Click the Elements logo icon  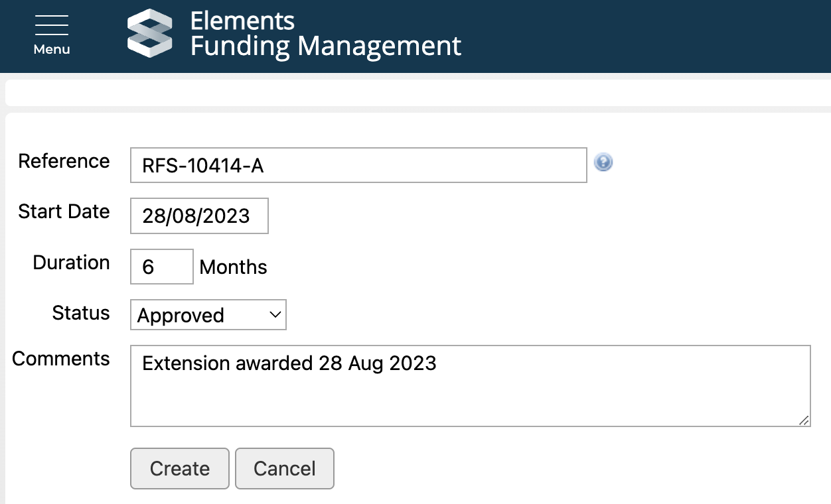149,33
